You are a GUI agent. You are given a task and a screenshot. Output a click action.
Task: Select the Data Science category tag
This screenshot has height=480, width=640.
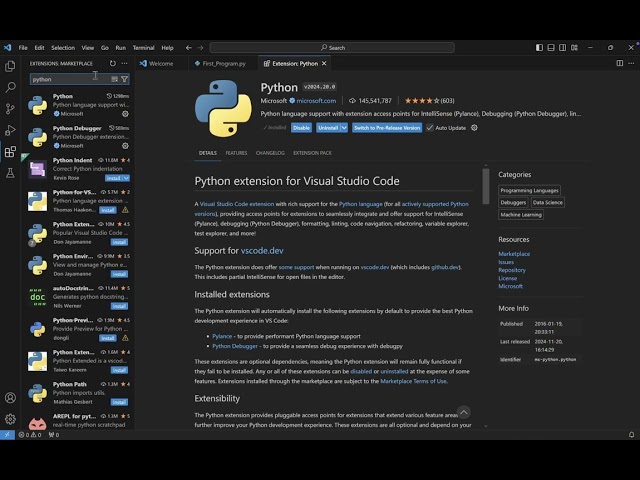pos(547,202)
